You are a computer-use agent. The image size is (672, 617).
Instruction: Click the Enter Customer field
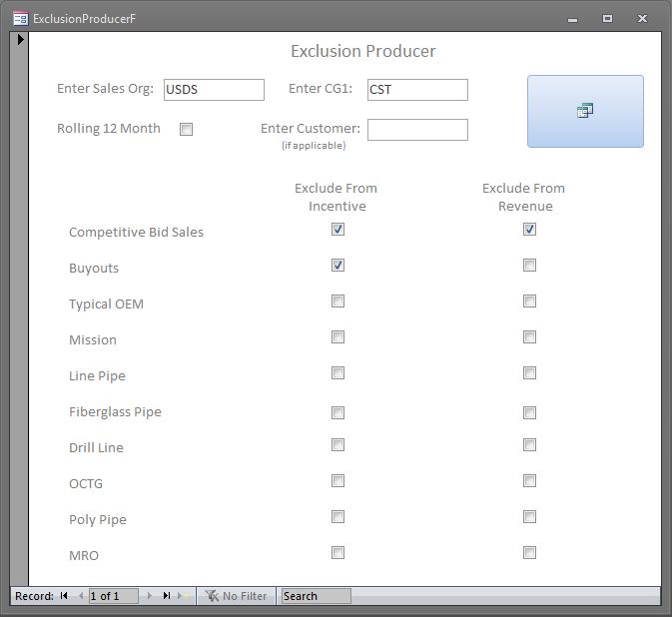[x=417, y=130]
